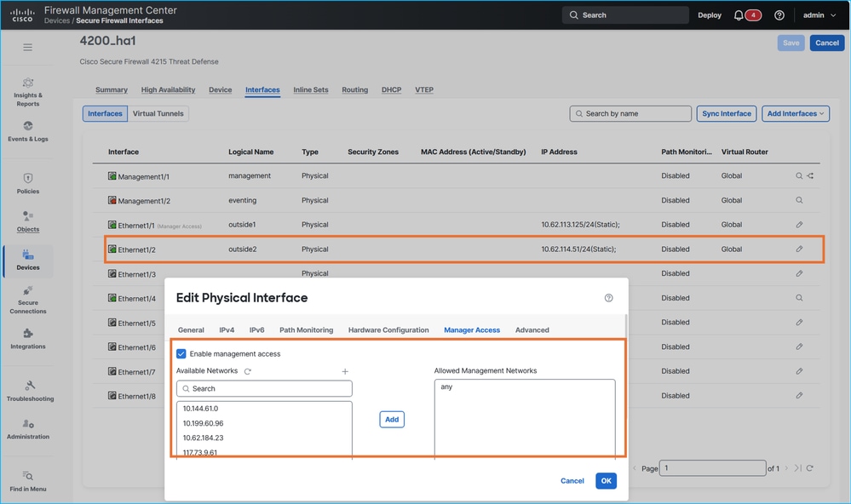851x504 pixels.
Task: Select Devices in the sidebar
Action: (x=27, y=261)
